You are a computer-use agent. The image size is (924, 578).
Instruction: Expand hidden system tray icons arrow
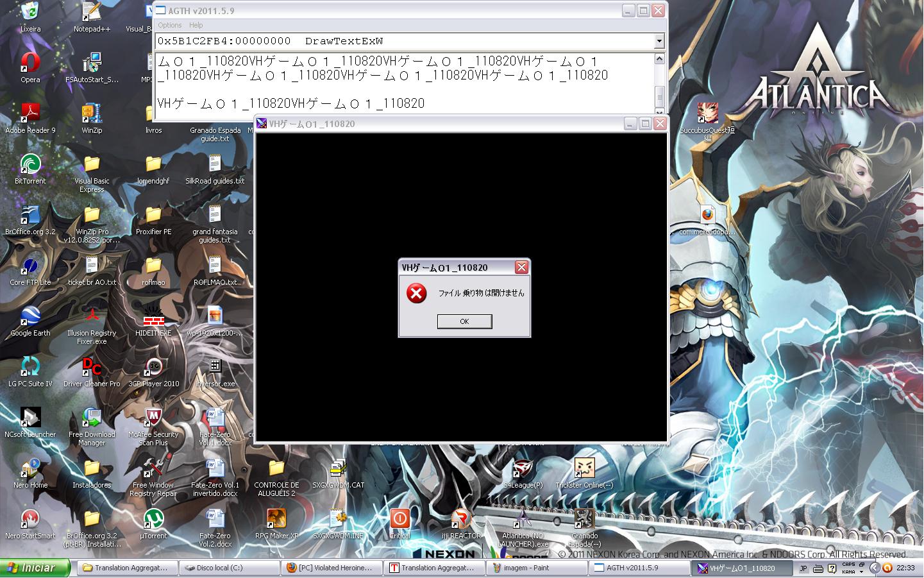tap(874, 568)
